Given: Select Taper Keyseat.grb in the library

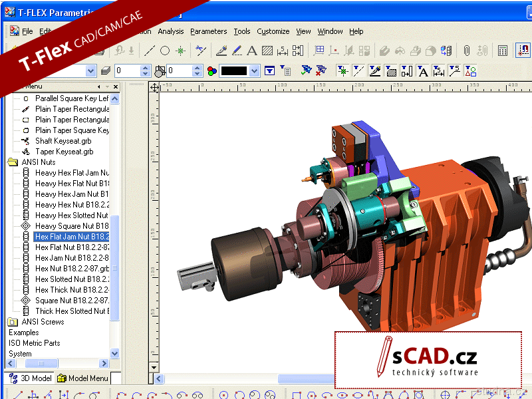Looking at the screenshot, I should 64,152.
